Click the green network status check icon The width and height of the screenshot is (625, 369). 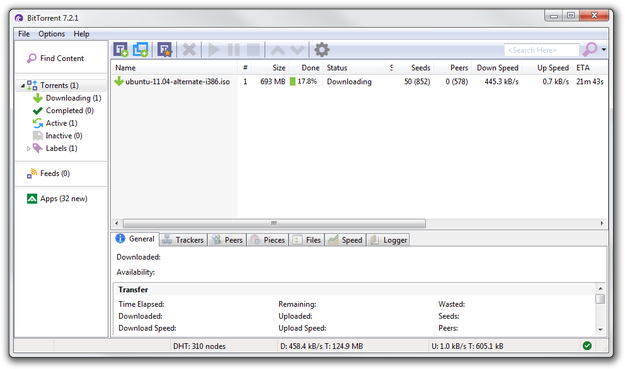coord(587,346)
